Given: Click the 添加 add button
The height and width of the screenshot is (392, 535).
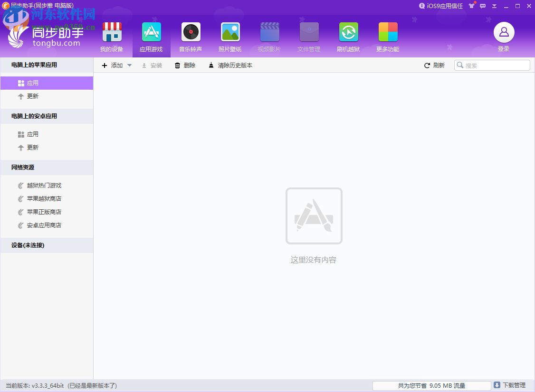Looking at the screenshot, I should coord(112,65).
